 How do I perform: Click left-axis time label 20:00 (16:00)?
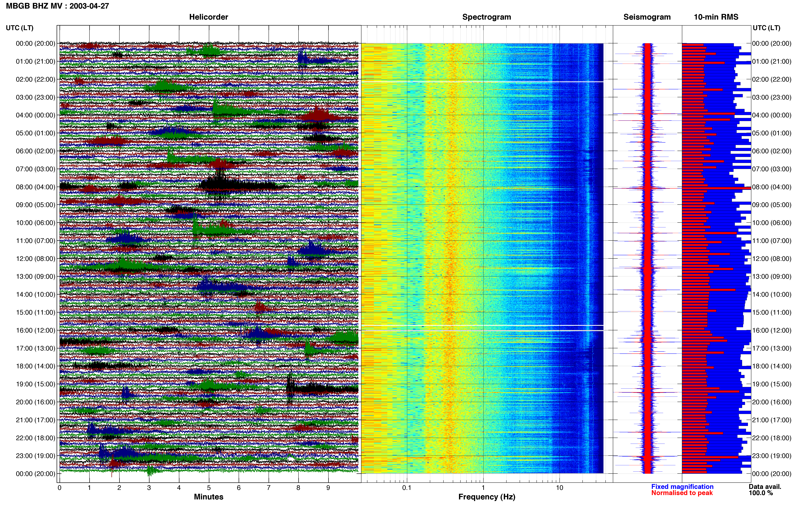click(36, 402)
